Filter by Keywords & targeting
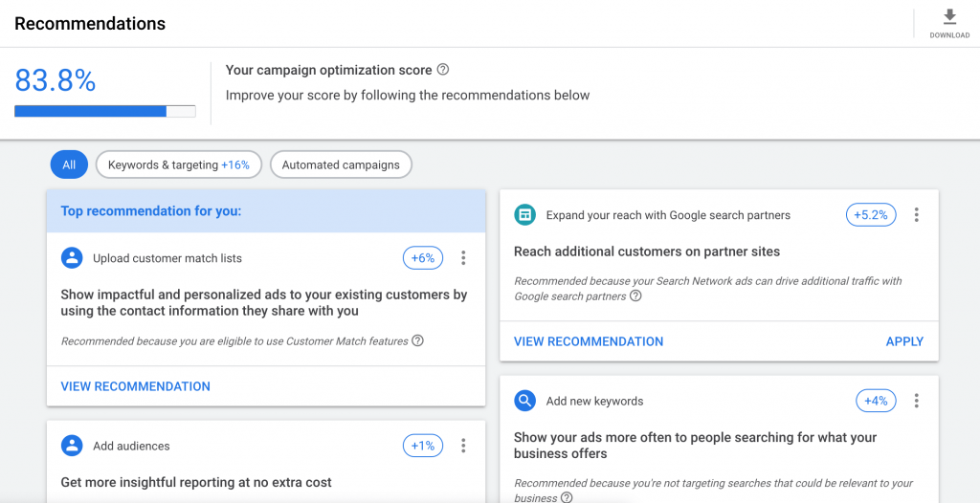This screenshot has height=503, width=980. (178, 164)
